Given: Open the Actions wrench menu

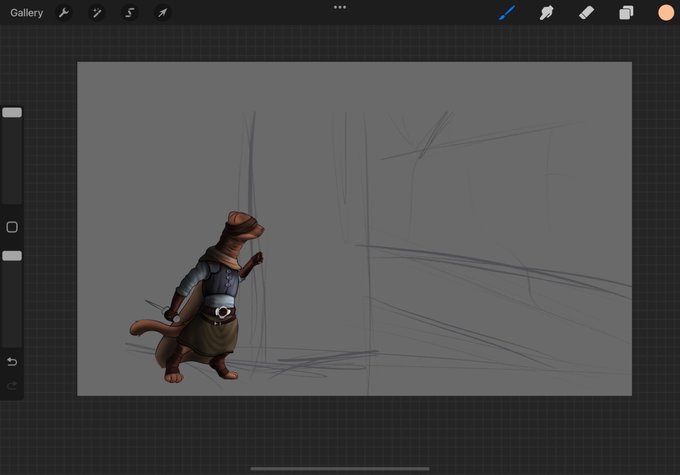Looking at the screenshot, I should click(64, 13).
